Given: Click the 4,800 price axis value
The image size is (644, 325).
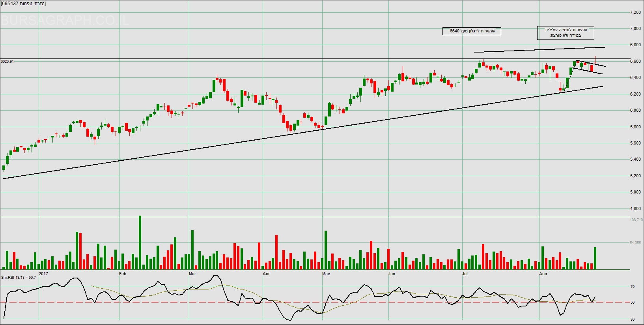Looking at the screenshot, I should tap(635, 209).
